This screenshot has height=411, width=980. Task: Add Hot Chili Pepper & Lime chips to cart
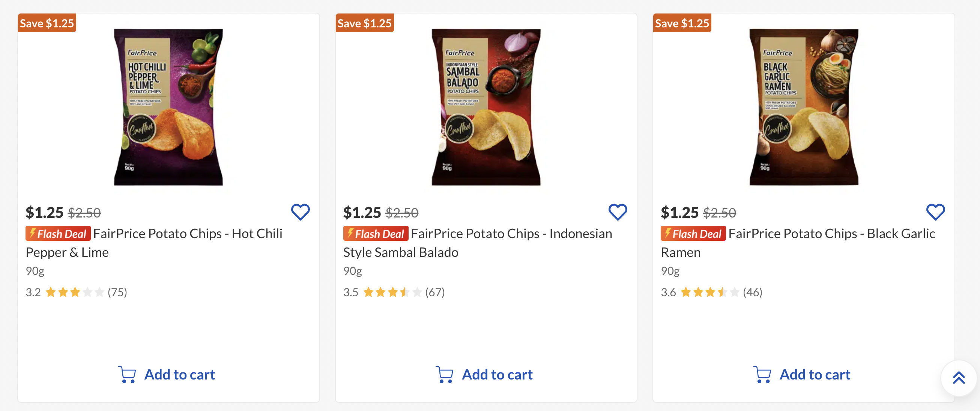pos(167,375)
